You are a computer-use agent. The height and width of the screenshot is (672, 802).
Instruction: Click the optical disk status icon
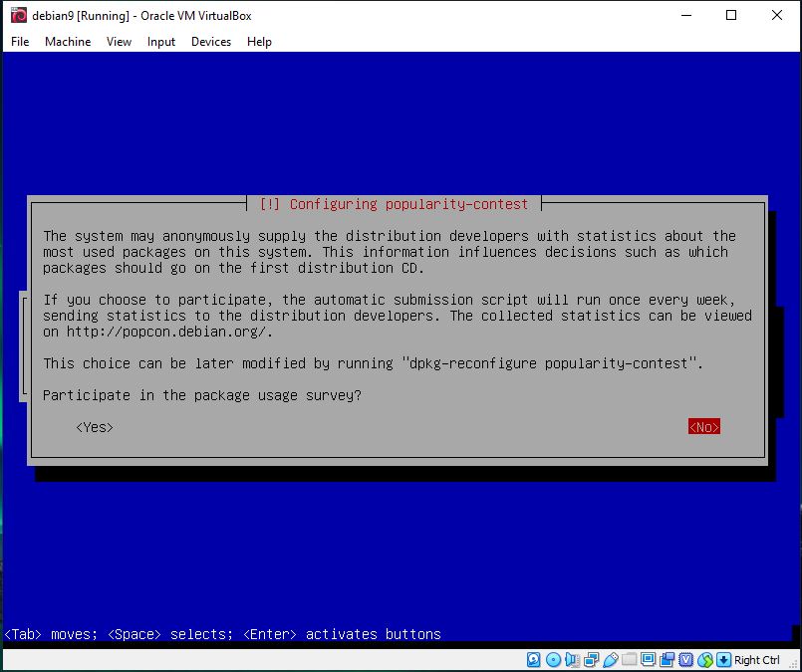point(553,660)
